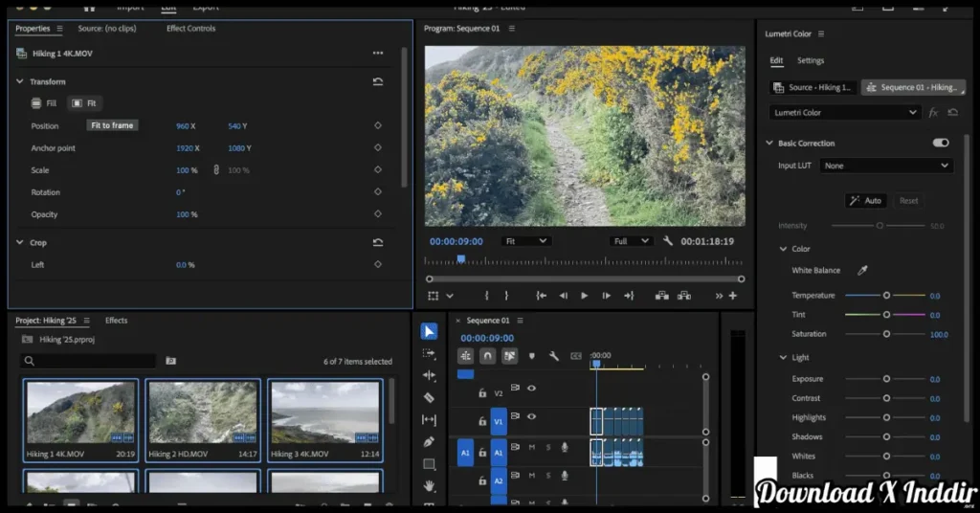Open the Effects tab
This screenshot has width=980, height=513.
[x=116, y=320]
